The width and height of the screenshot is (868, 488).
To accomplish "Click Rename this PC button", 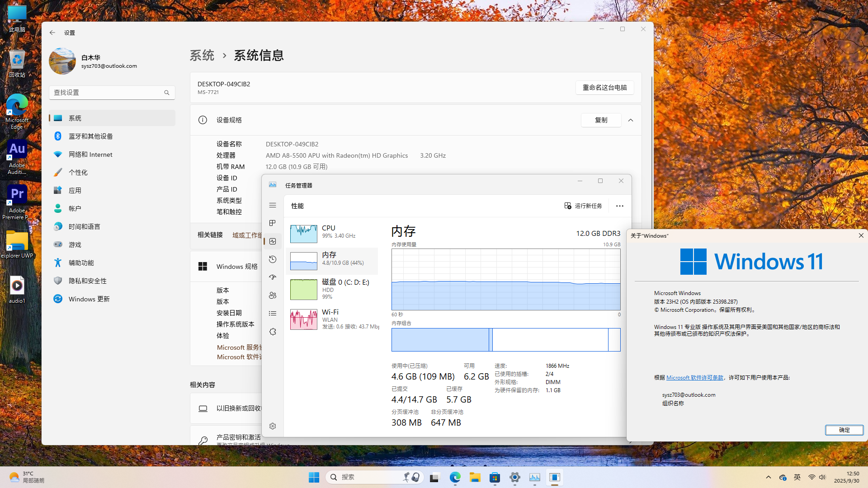I will pyautogui.click(x=604, y=88).
